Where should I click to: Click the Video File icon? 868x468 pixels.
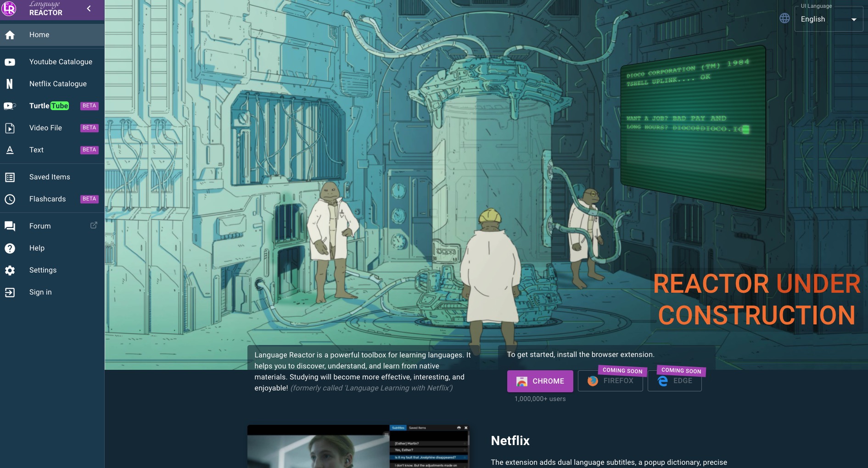(10, 128)
